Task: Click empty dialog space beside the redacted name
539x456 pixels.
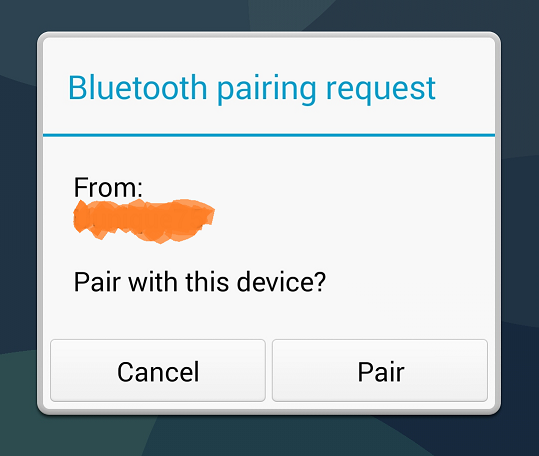Action: click(344, 221)
